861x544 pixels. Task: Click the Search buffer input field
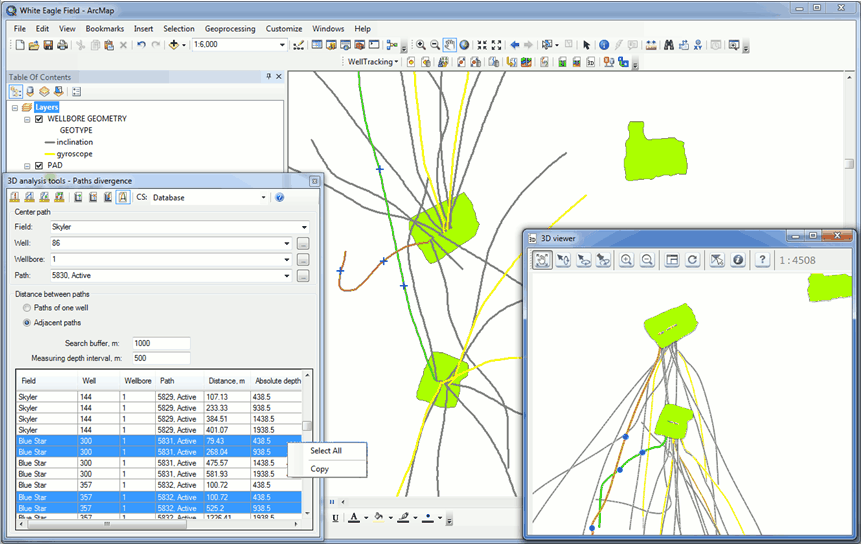(161, 344)
